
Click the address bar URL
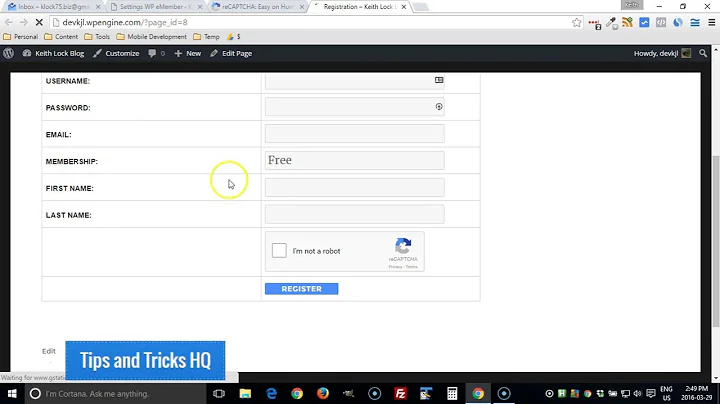coord(125,22)
